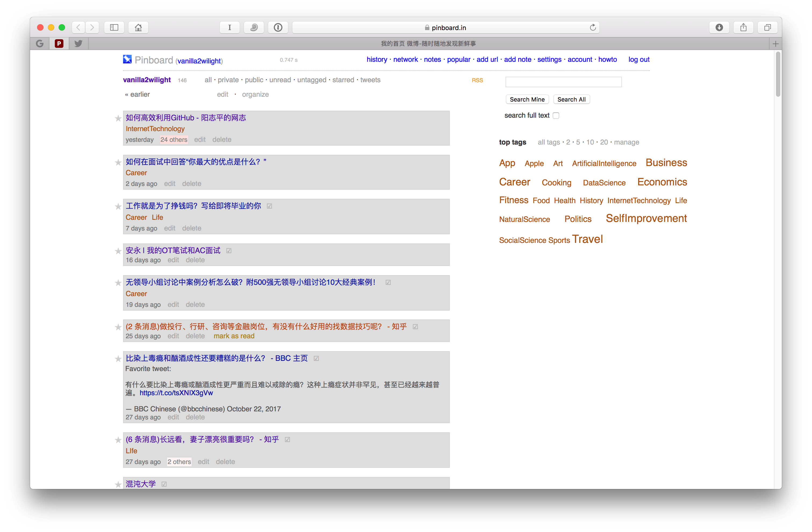The height and width of the screenshot is (532, 812).
Task: Reload the pinboard.in page
Action: point(593,27)
